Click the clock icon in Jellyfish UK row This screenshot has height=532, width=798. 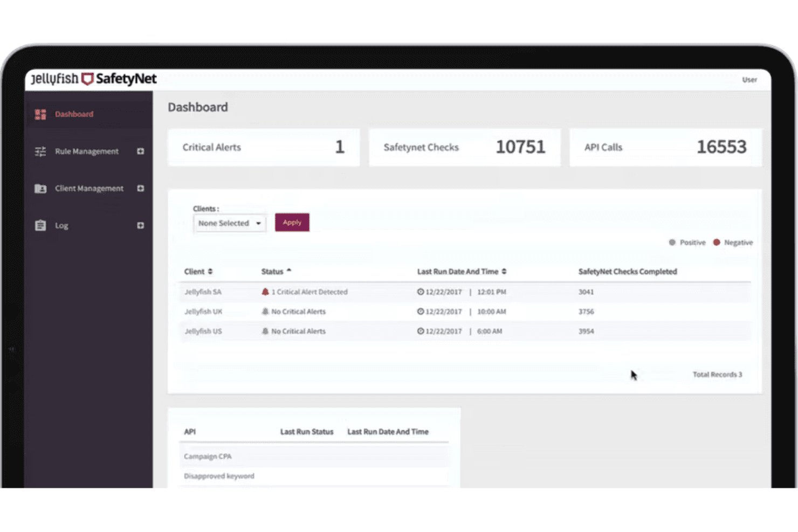tap(421, 312)
